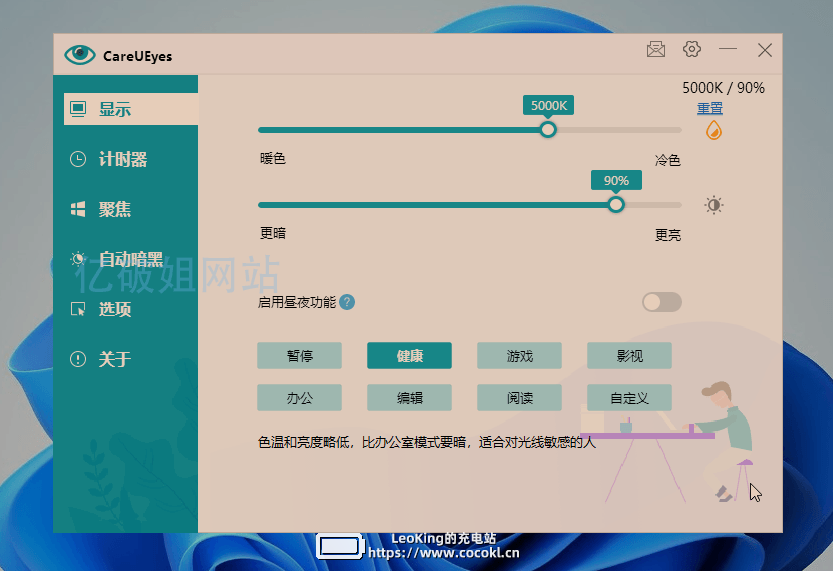
Task: Minimize the CareUEyes window
Action: coord(728,49)
